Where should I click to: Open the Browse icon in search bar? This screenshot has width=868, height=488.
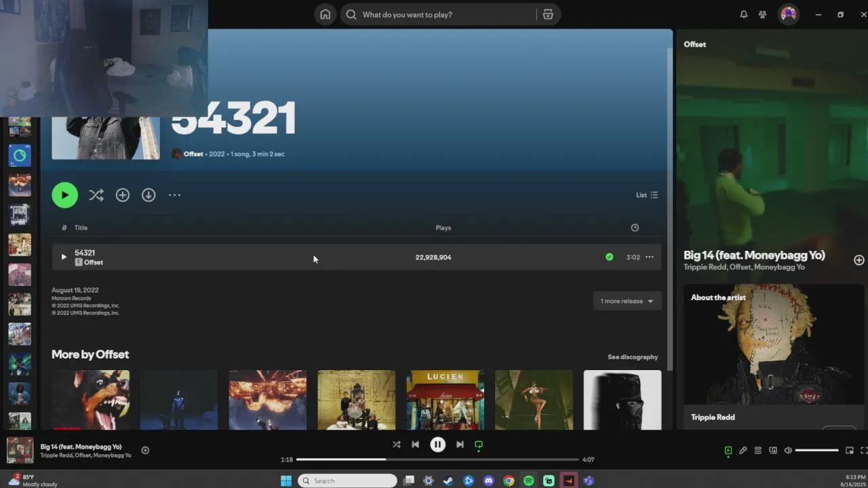(x=548, y=14)
